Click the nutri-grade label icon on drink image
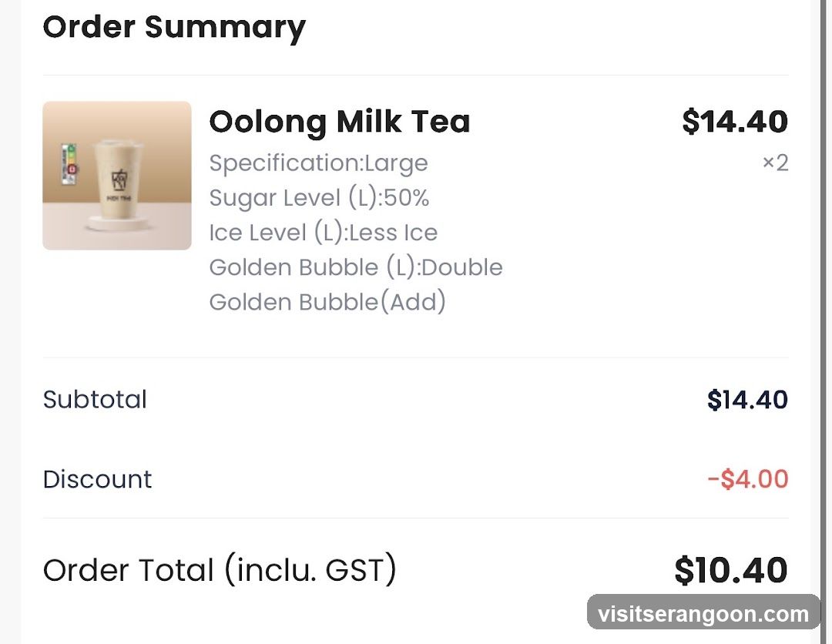This screenshot has height=644, width=832. click(x=69, y=164)
